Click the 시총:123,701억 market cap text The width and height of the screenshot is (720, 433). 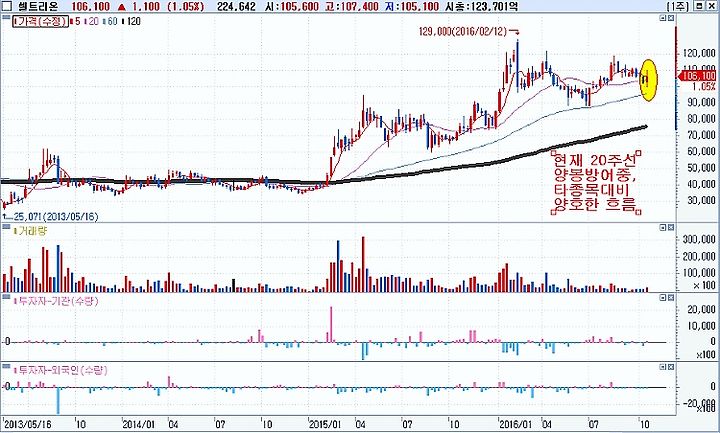[482, 6]
